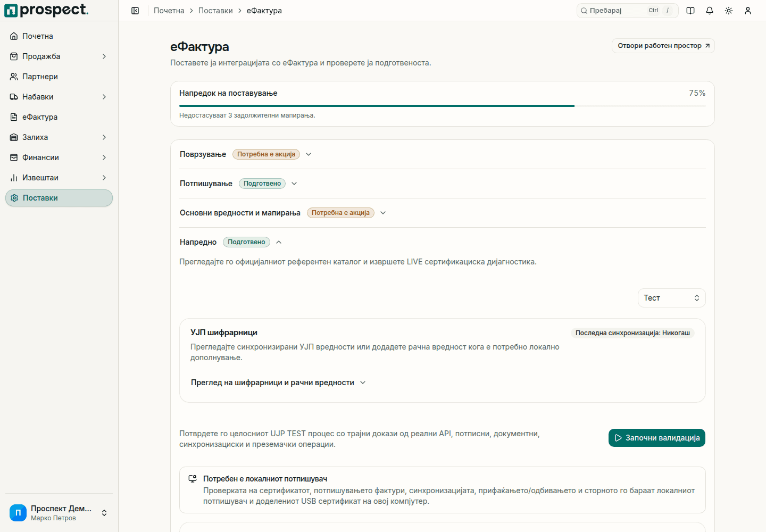Switch theme with the sun icon
This screenshot has height=532, width=766.
729,11
